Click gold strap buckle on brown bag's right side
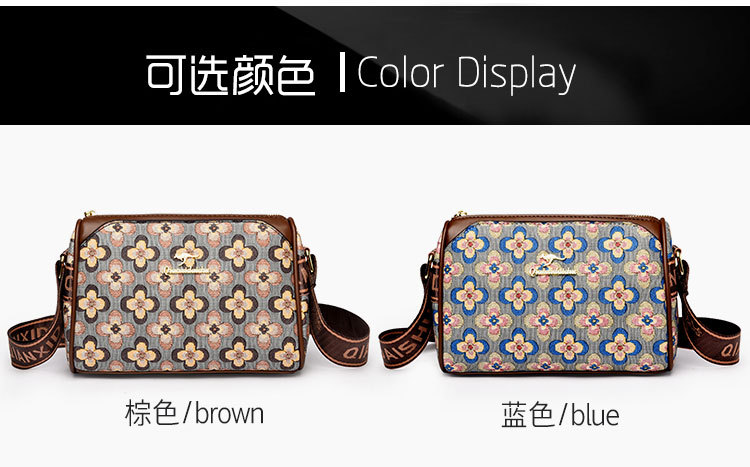Image resolution: width=750 pixels, height=467 pixels. click(x=311, y=263)
